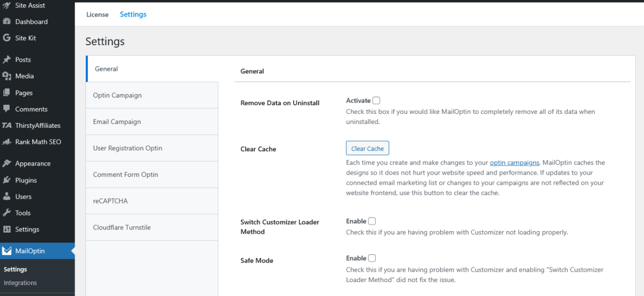Click the Pages document icon

click(x=7, y=93)
